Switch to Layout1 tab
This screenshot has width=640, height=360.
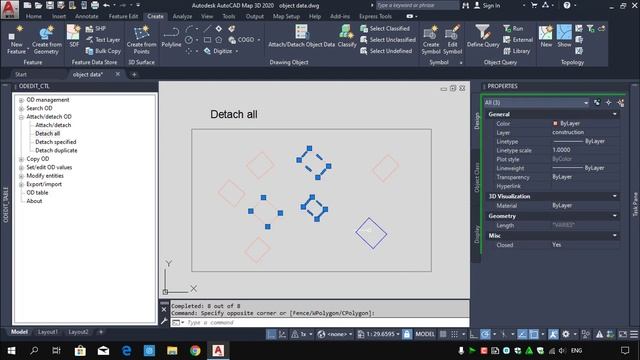tap(48, 332)
